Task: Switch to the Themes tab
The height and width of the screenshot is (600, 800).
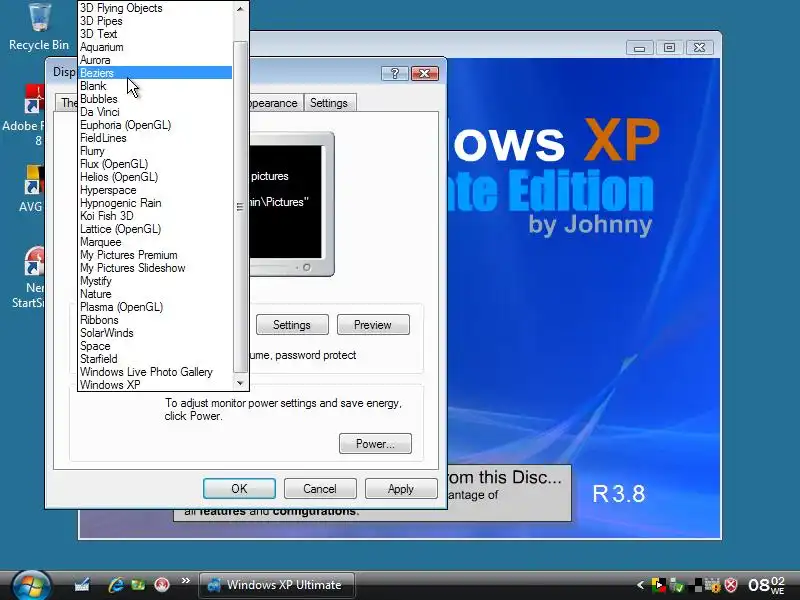Action: click(x=67, y=103)
